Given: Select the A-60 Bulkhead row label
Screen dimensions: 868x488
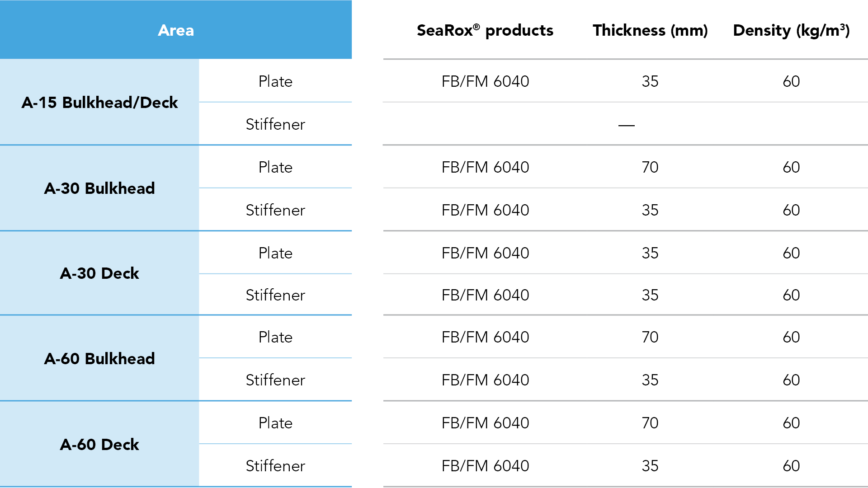Looking at the screenshot, I should (x=99, y=359).
